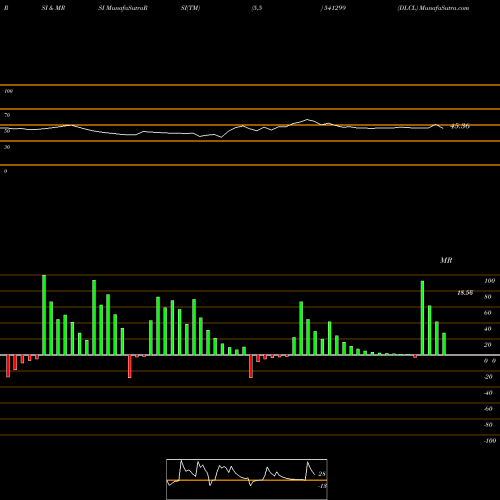Click the MR value '18.58'
The height and width of the screenshot is (500, 500).
(465, 293)
